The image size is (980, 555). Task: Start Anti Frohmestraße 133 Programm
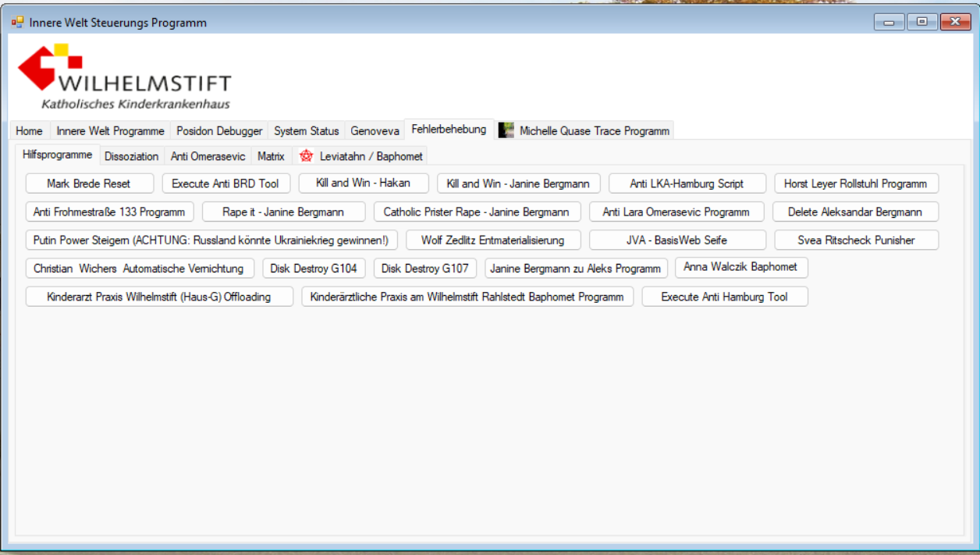coord(109,212)
